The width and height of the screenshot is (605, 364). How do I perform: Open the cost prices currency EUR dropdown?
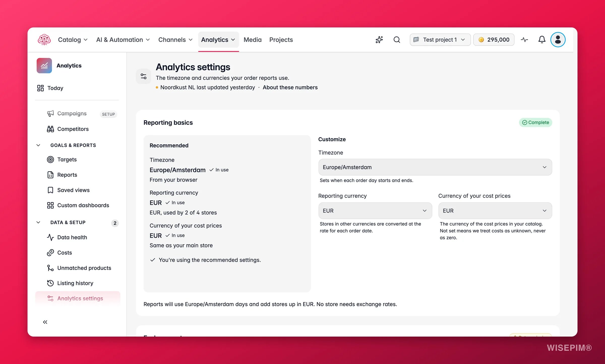click(495, 211)
